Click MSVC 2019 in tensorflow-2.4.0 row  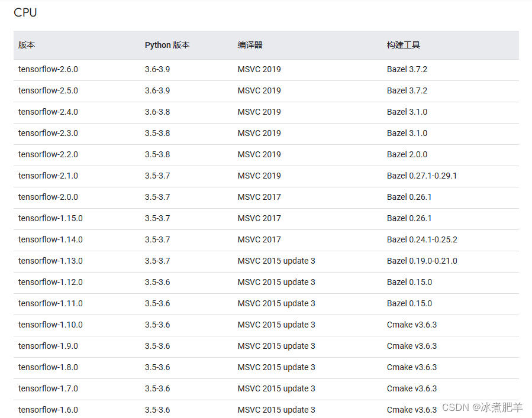pos(259,112)
